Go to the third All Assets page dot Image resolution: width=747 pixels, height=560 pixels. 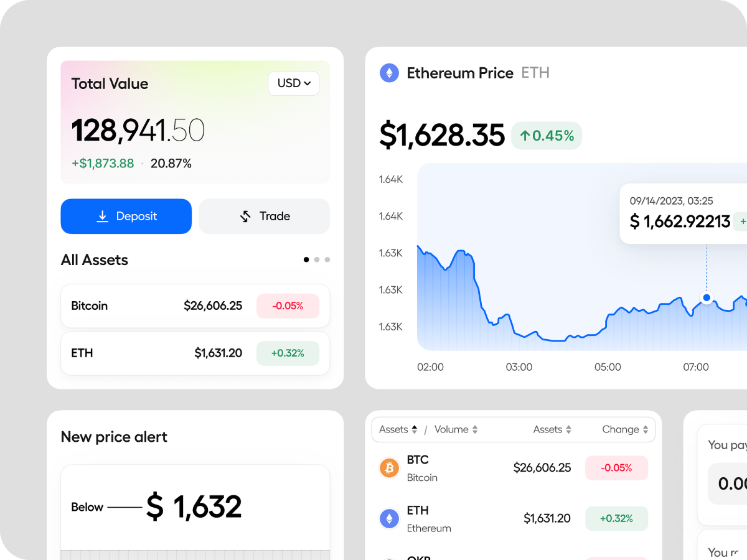coord(327,259)
